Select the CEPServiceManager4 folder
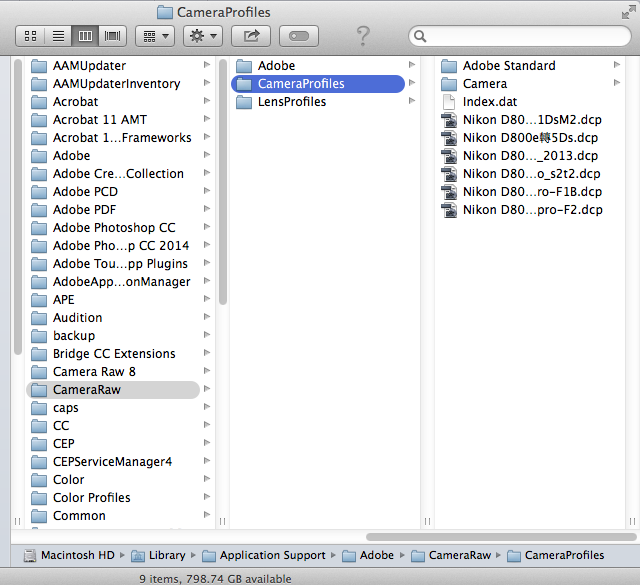The height and width of the screenshot is (585, 640). [113, 462]
